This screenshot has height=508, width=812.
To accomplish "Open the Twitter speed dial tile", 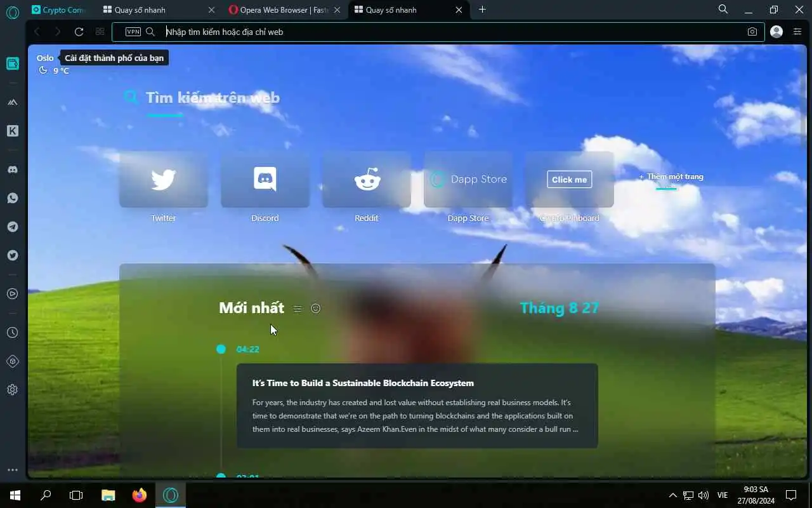I will click(x=164, y=180).
